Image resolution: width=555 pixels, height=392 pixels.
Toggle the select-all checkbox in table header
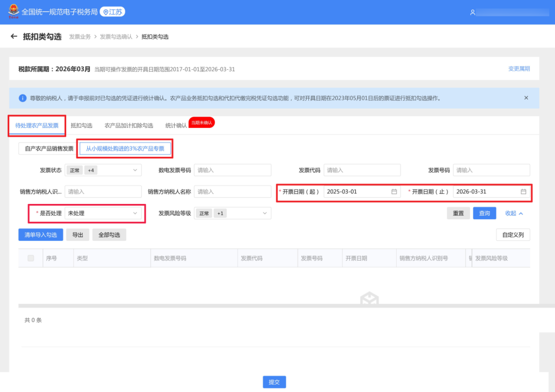pos(31,258)
